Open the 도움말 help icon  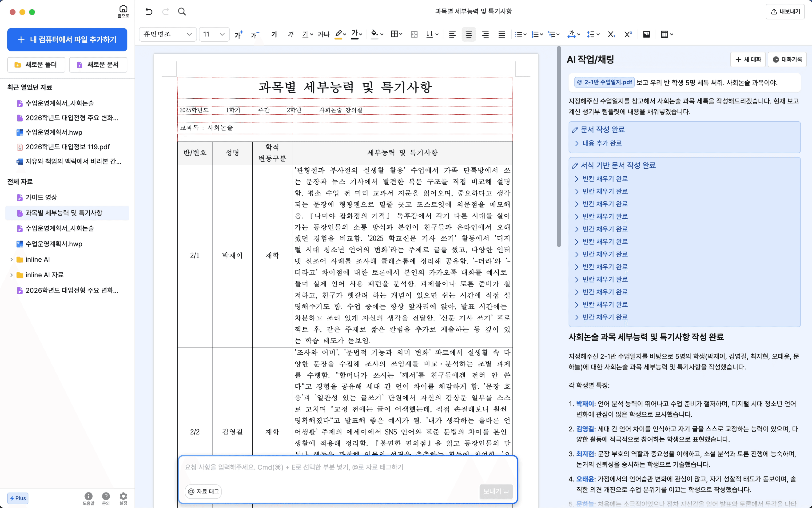click(88, 499)
